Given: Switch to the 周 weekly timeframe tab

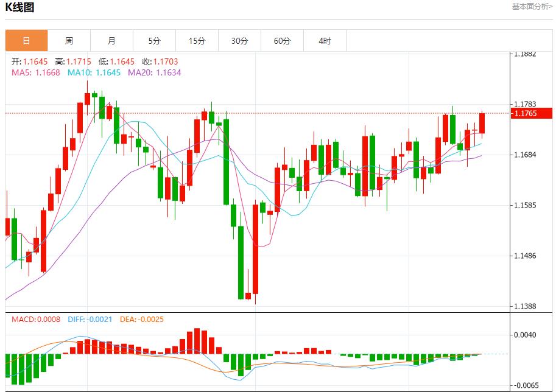Looking at the screenshot, I should 69,40.
